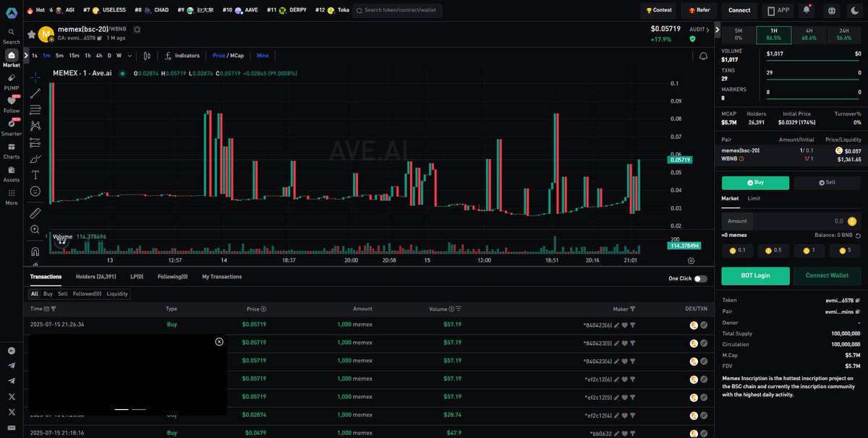
Task: Open Search in the left sidebar
Action: (12, 36)
